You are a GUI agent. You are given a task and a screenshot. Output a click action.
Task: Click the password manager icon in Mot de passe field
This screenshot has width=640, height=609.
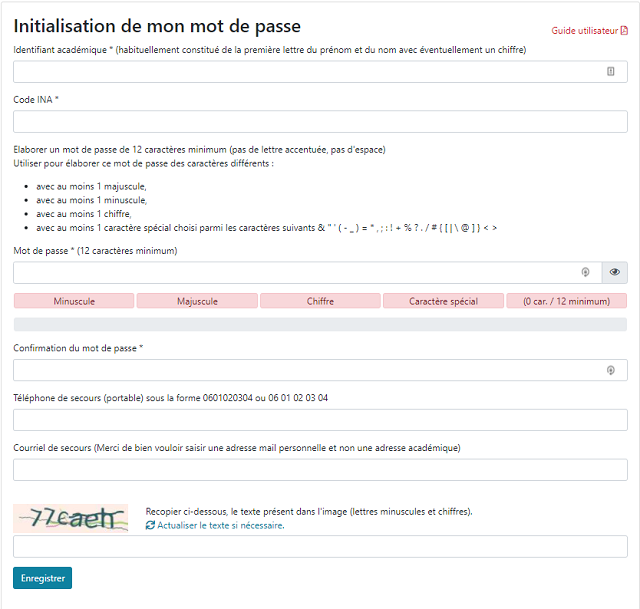point(585,272)
